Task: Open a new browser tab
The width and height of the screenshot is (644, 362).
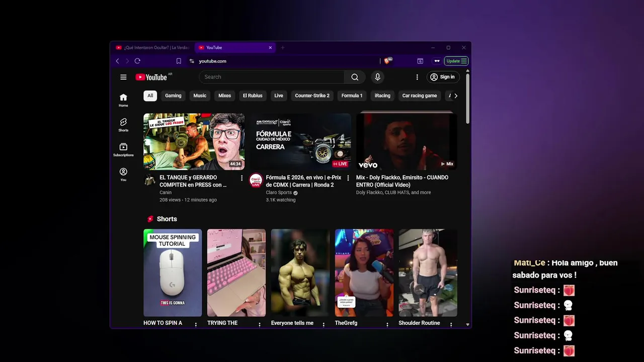Action: click(283, 48)
